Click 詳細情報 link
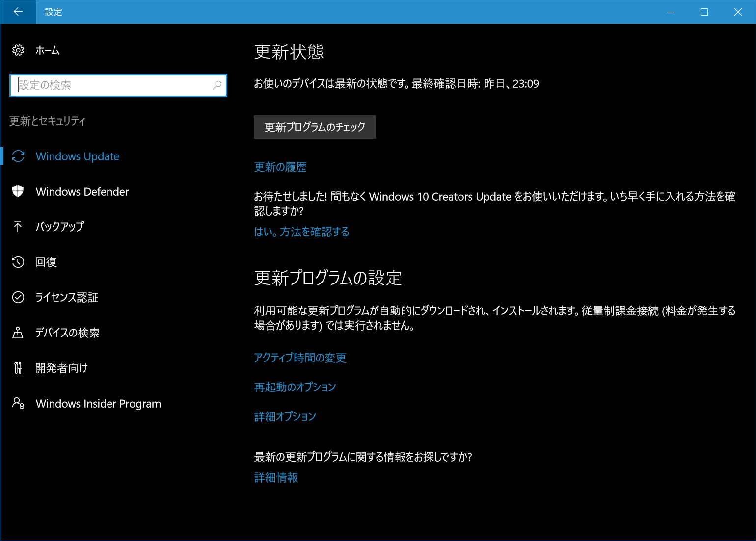This screenshot has width=756, height=541. point(276,477)
